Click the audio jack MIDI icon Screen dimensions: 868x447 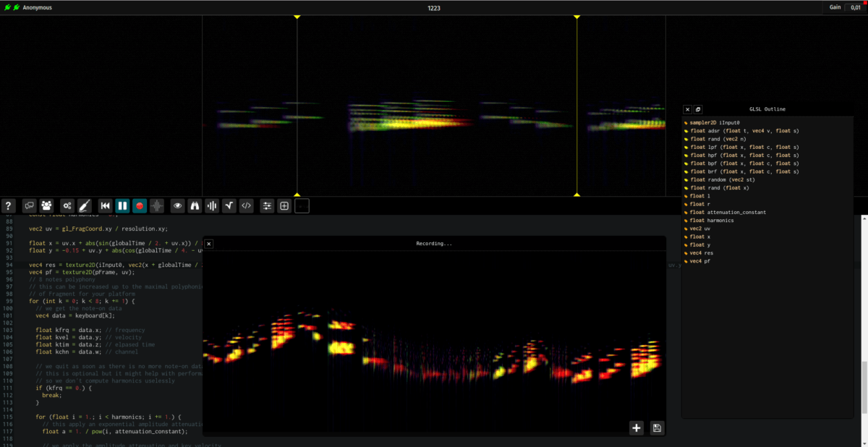(85, 206)
